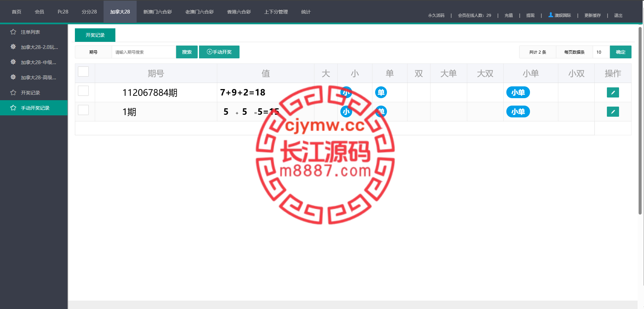
Task: Open 加拿大28-中级 sidebar item
Action: click(34, 62)
